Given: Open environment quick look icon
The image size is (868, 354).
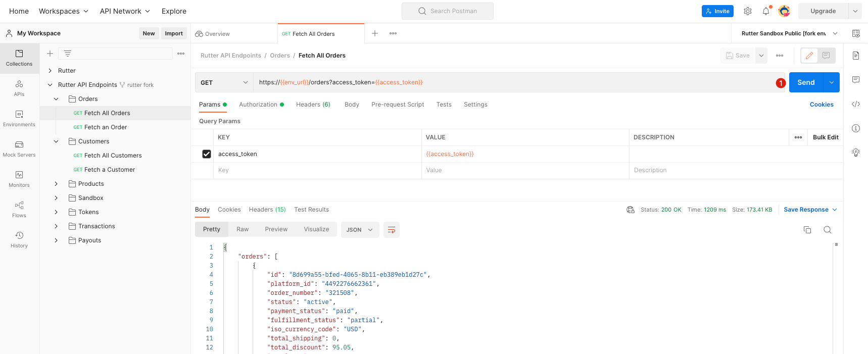Looking at the screenshot, I should coord(856,33).
